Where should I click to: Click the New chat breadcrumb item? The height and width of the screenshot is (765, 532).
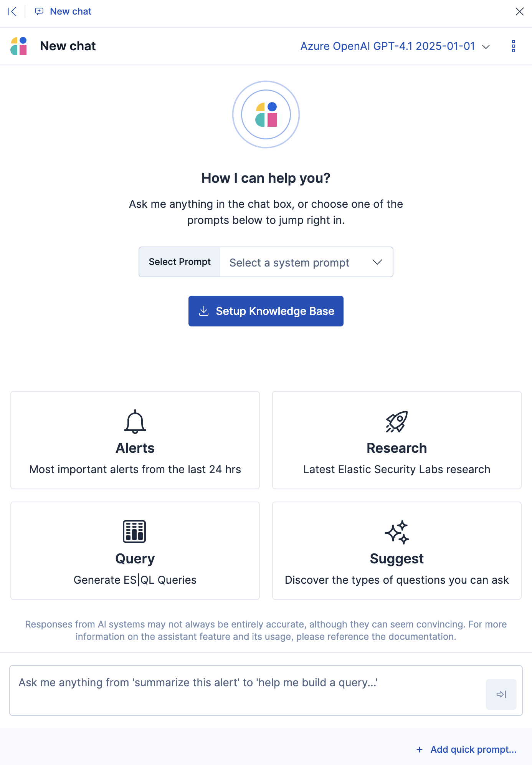tap(70, 11)
